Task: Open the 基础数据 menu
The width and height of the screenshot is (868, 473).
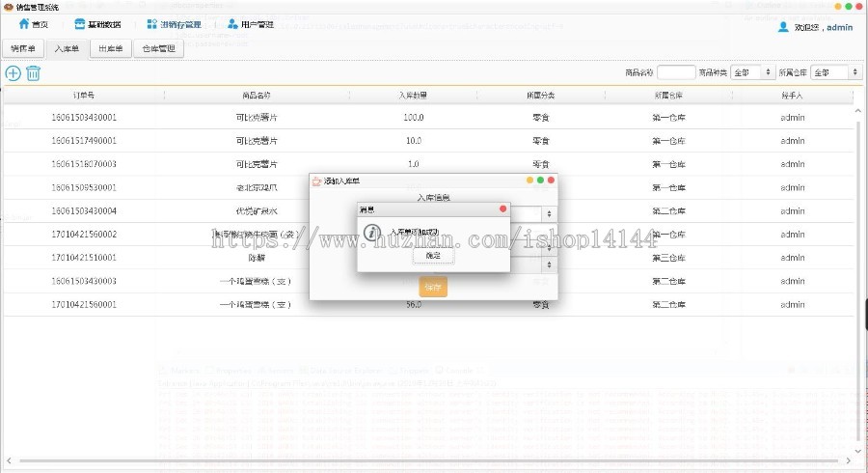Action: tap(97, 24)
